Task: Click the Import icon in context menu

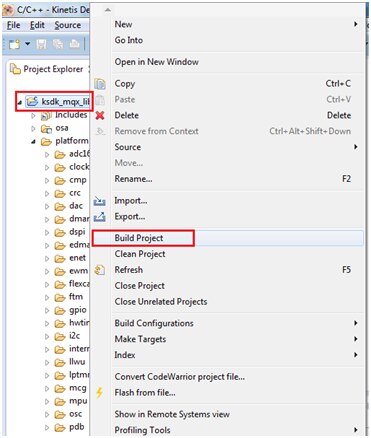Action: (x=100, y=201)
